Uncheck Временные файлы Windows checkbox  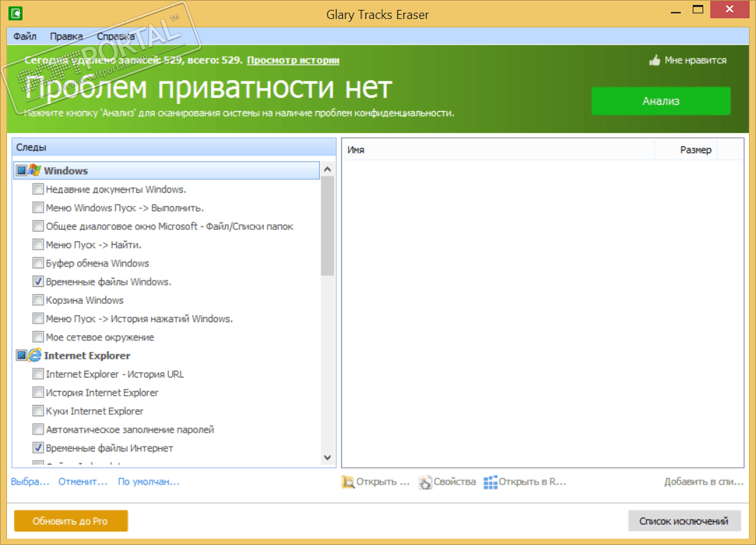click(38, 281)
